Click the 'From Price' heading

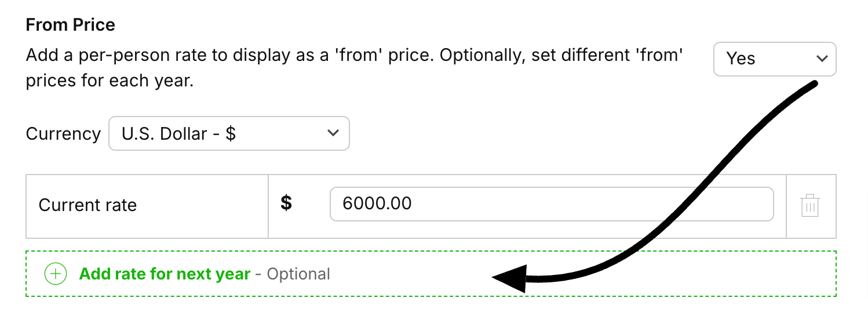(70, 25)
